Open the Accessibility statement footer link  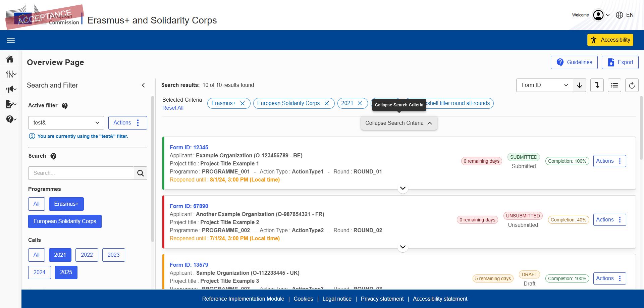pos(440,299)
